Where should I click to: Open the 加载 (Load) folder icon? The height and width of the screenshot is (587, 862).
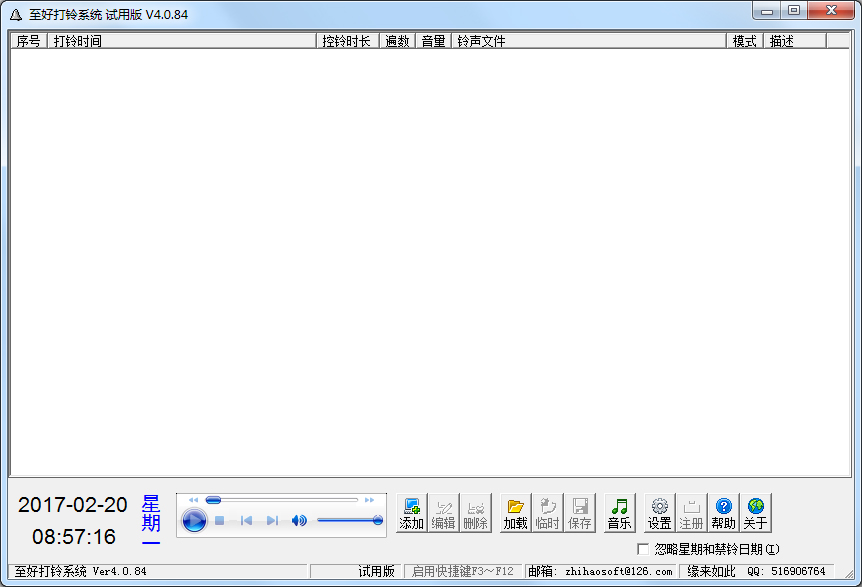point(516,513)
